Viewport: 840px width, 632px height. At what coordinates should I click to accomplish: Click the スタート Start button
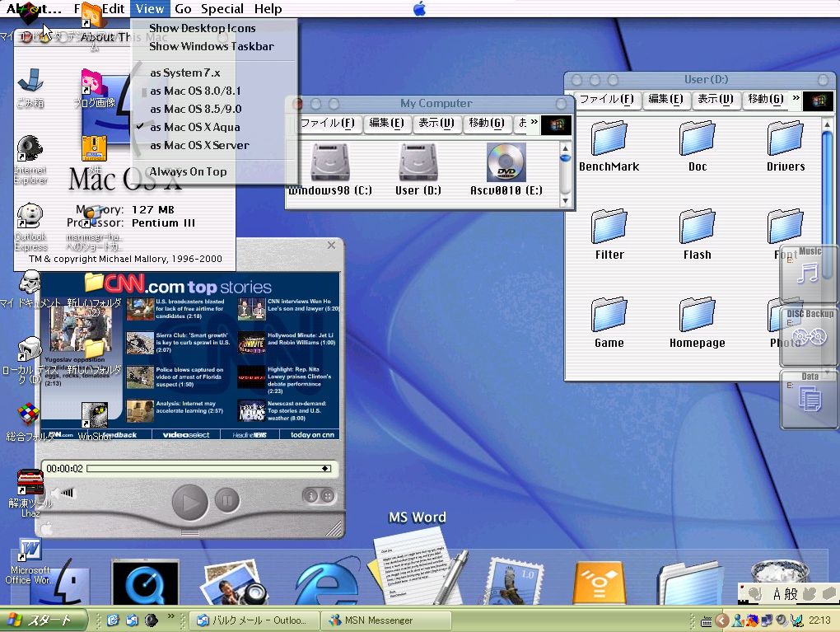43,620
